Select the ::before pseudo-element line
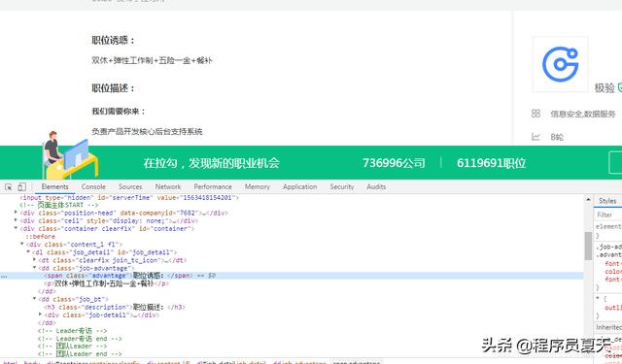622x364 pixels. pos(41,237)
